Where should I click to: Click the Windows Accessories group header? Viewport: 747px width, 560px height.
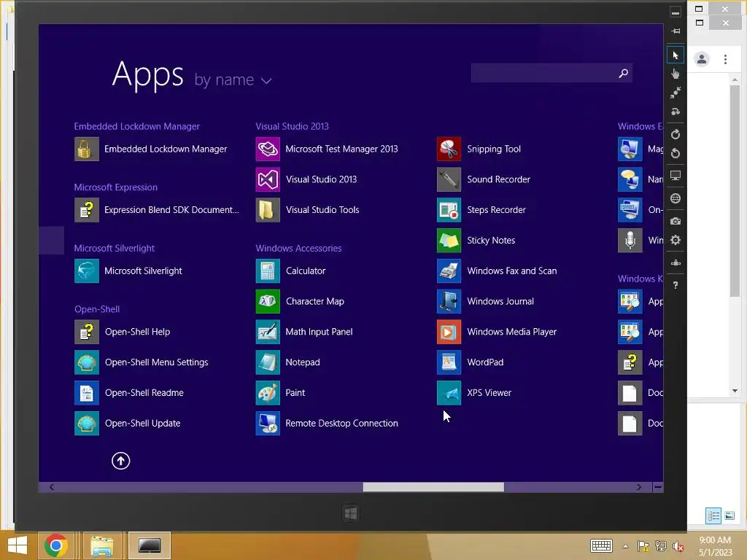coord(298,248)
